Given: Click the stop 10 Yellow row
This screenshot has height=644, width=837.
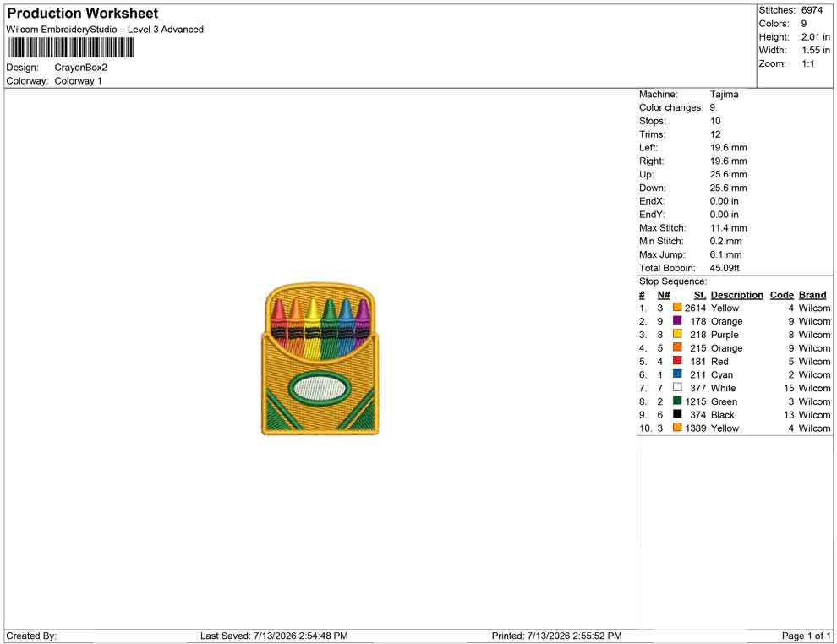Looking at the screenshot, I should (x=735, y=428).
